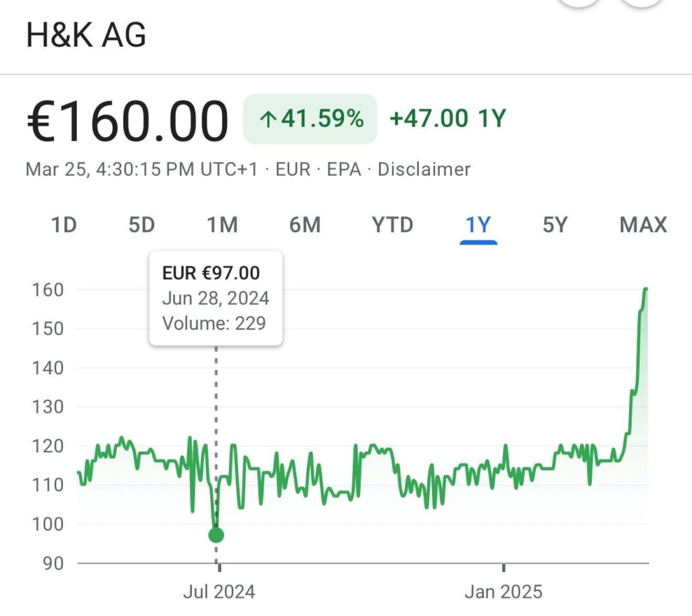Image resolution: width=692 pixels, height=616 pixels.
Task: Click the EUR €97.00 tooltip box
Action: pos(216,299)
